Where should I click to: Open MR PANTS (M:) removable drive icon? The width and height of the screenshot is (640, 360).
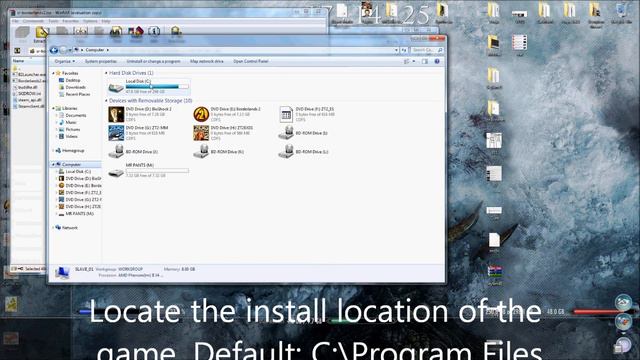tap(116, 172)
